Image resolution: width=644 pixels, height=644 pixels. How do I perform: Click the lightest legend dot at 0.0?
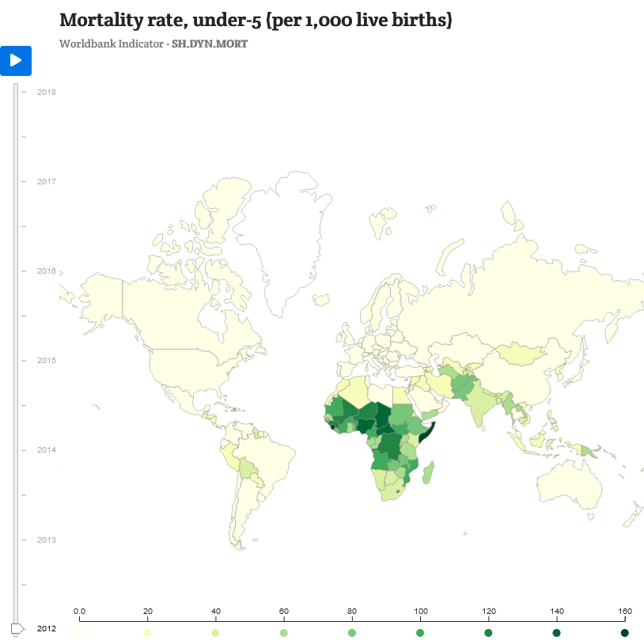(x=78, y=633)
